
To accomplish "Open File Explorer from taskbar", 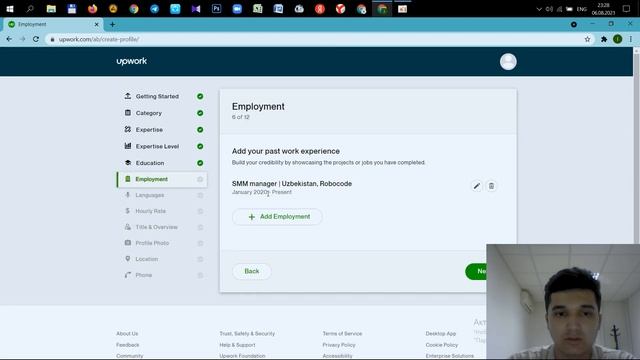I will click(x=51, y=9).
